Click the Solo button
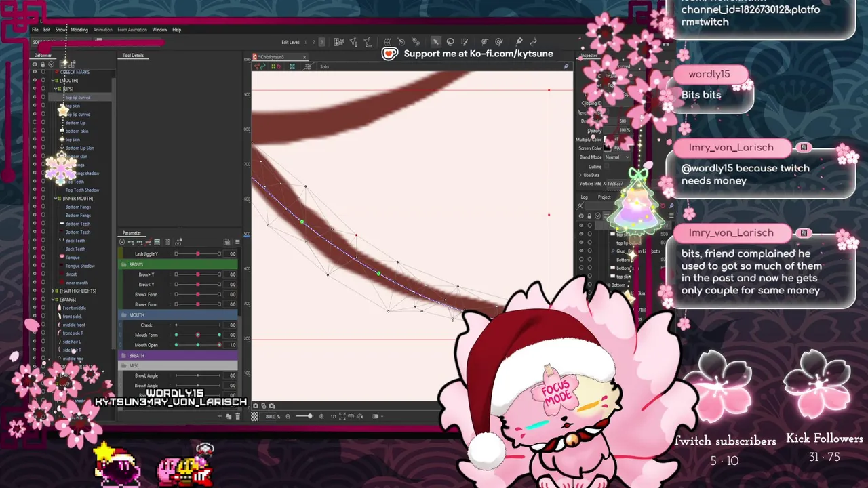 pyautogui.click(x=324, y=66)
